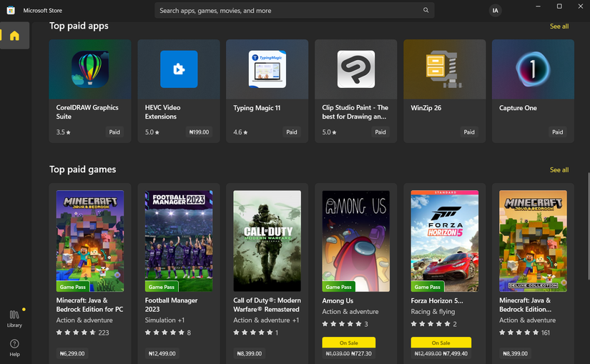
Task: Click Game Pass badge on Among Us
Action: 339,287
